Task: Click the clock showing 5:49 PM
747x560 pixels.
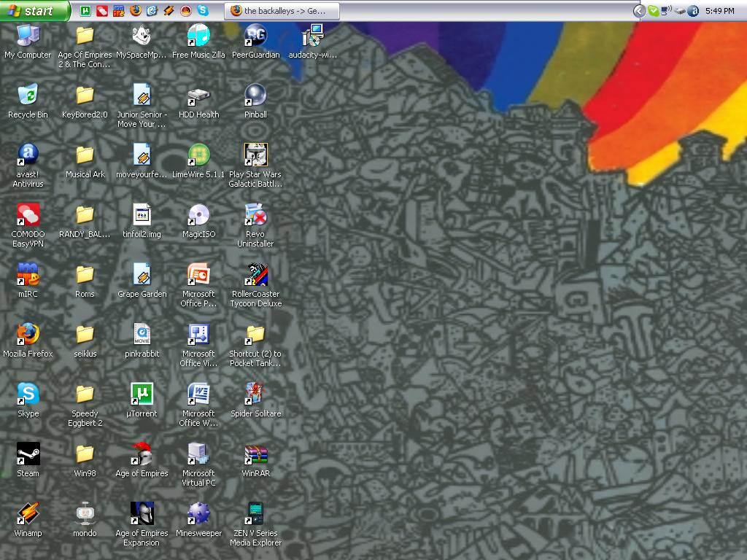Action: coord(719,11)
